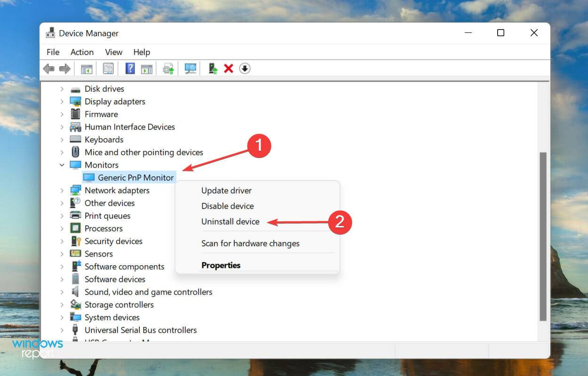Select Update driver from the context menu
This screenshot has width=588, height=376.
click(x=226, y=190)
